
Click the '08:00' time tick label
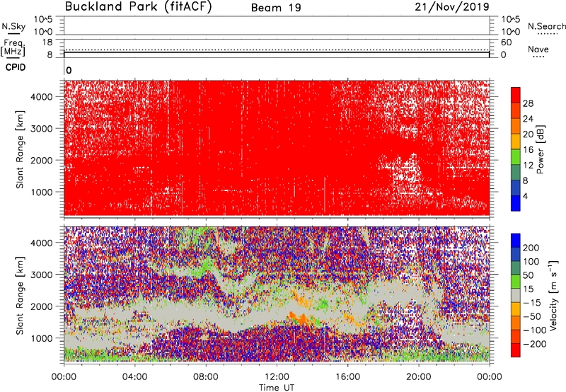click(206, 377)
